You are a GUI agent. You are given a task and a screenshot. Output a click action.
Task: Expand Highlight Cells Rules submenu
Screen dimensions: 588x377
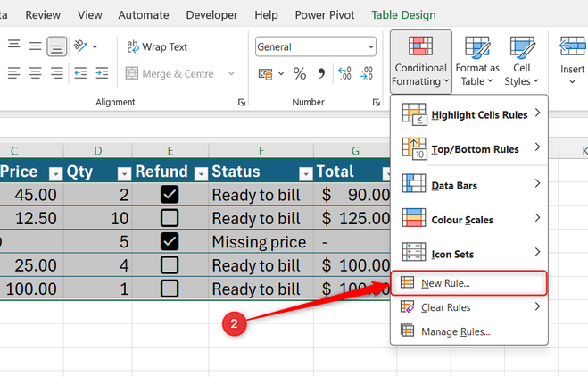469,114
